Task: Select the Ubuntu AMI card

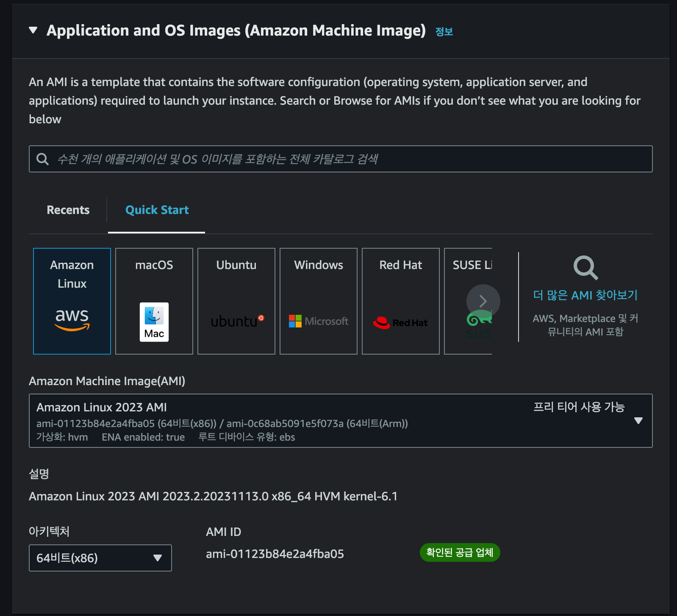Action: [x=236, y=301]
